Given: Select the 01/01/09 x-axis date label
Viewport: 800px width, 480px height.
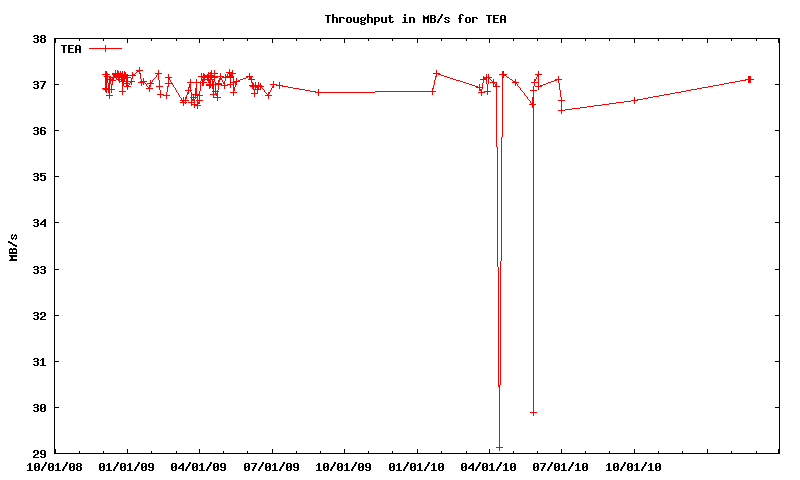Looking at the screenshot, I should (127, 466).
